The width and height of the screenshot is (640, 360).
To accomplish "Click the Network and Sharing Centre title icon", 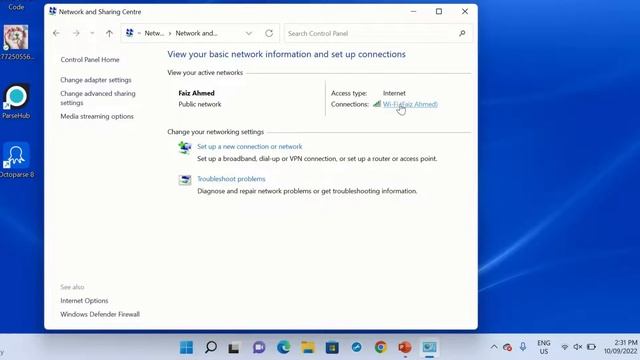I will [53, 11].
